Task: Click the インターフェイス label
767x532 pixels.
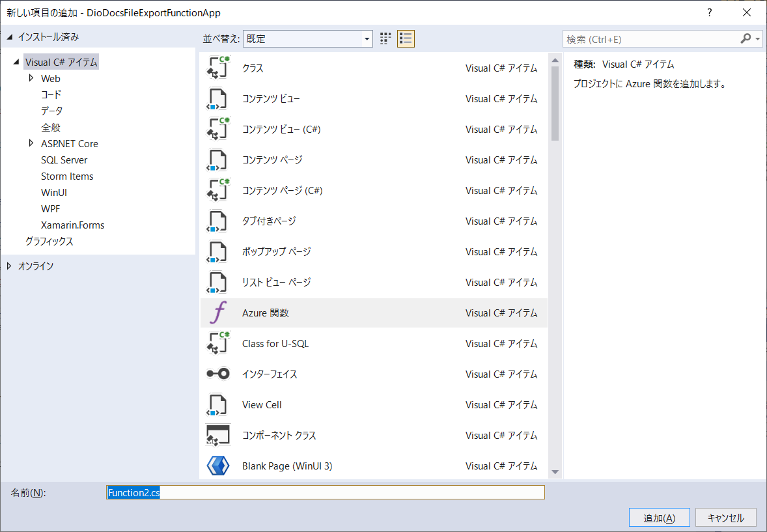Action: coord(270,374)
